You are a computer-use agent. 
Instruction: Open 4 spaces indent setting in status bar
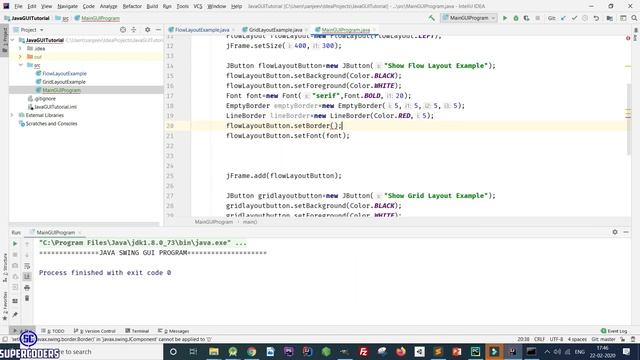click(577, 339)
